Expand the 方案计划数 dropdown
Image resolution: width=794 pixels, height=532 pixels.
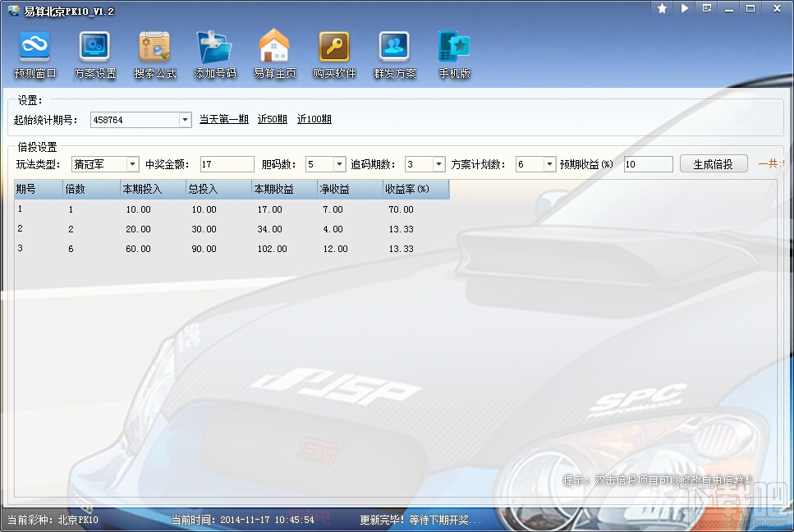(x=549, y=164)
